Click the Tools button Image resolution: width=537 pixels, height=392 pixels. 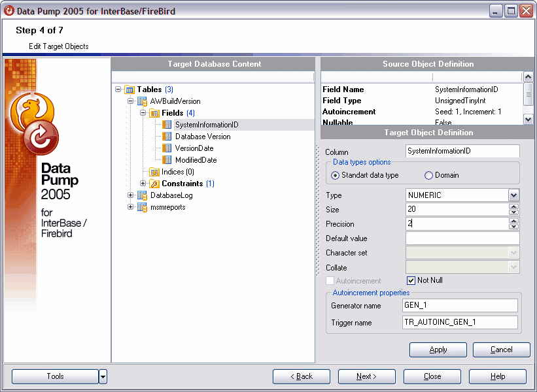[x=55, y=376]
